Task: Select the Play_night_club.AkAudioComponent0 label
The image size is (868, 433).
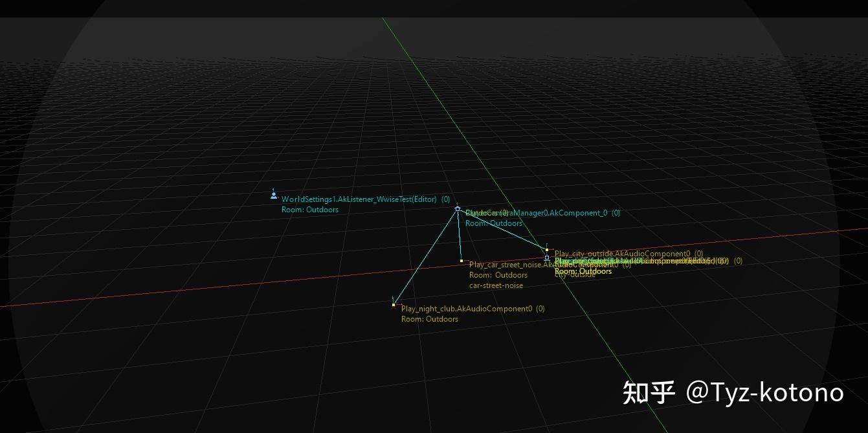Action: 472,309
